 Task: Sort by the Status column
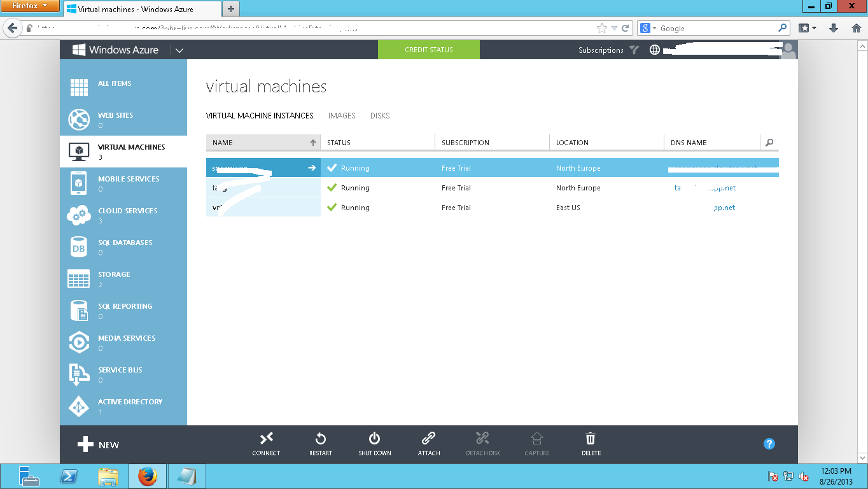(378, 143)
